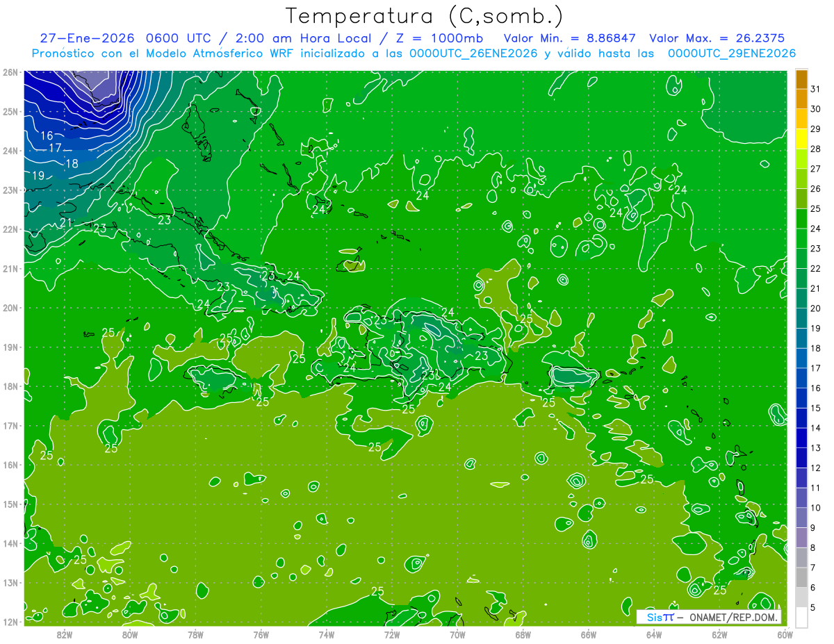The width and height of the screenshot is (834, 644).
Task: Click the contour label 17 on the map
Action: click(x=56, y=148)
